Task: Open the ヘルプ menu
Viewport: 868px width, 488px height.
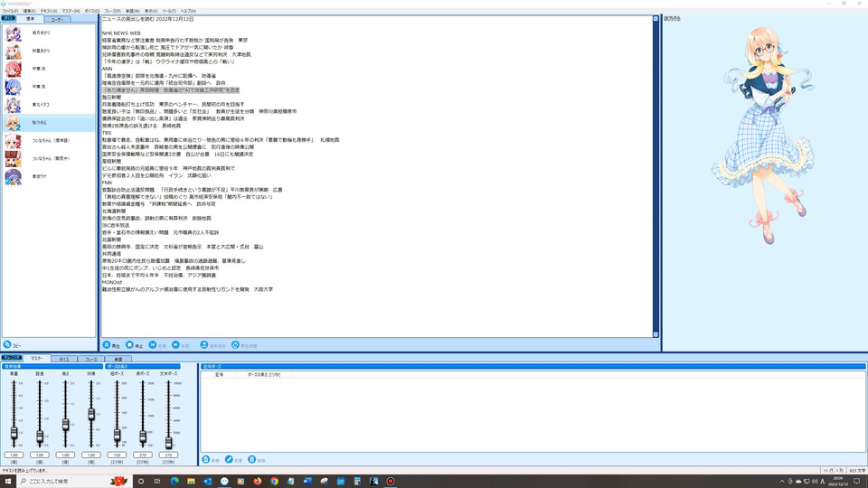Action: coord(188,11)
